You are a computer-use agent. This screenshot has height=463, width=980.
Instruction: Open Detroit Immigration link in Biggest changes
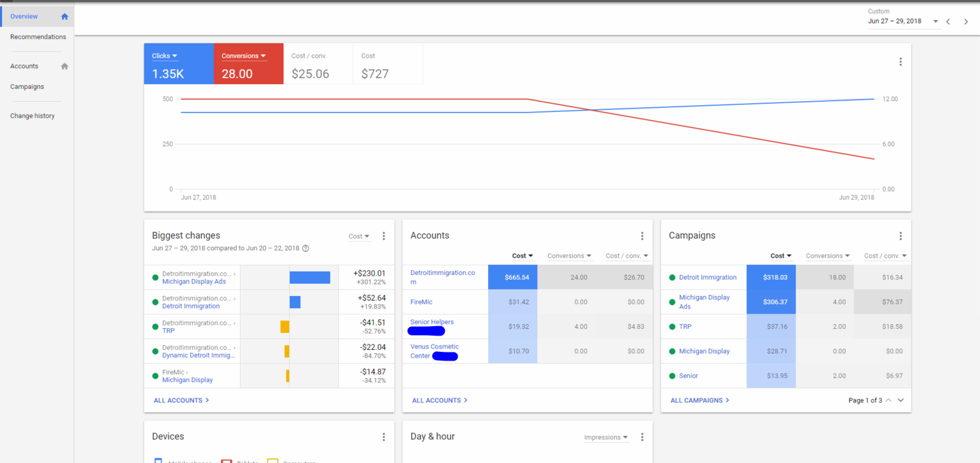point(191,306)
